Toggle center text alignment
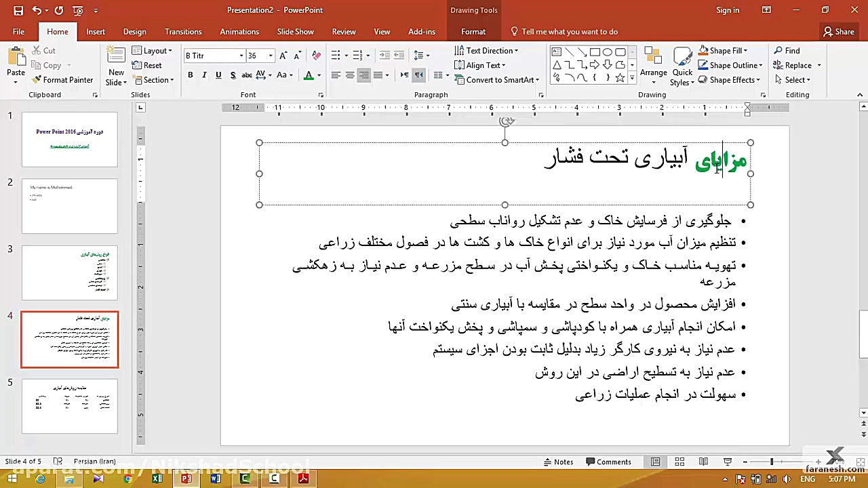 350,75
